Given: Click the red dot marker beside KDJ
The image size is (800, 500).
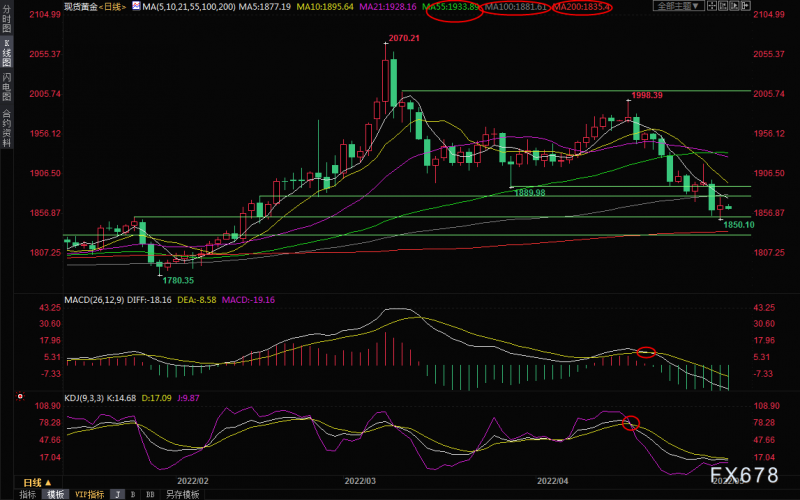Looking at the screenshot, I should pos(20,396).
